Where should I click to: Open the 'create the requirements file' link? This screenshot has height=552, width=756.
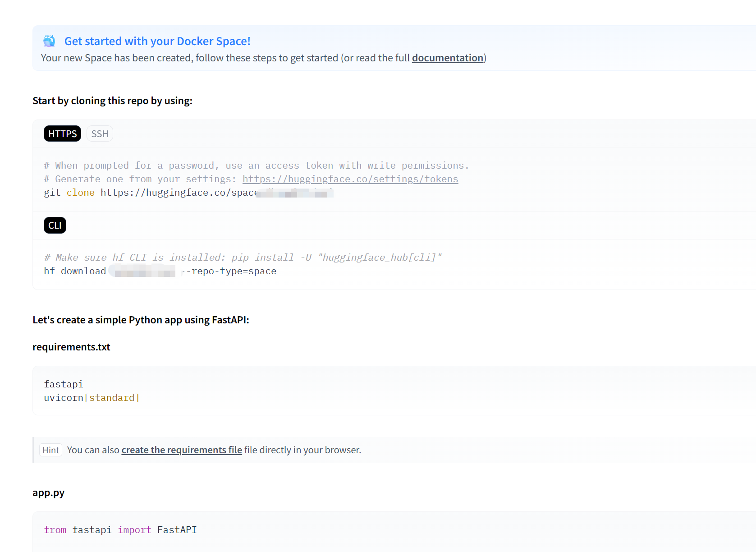(x=182, y=450)
